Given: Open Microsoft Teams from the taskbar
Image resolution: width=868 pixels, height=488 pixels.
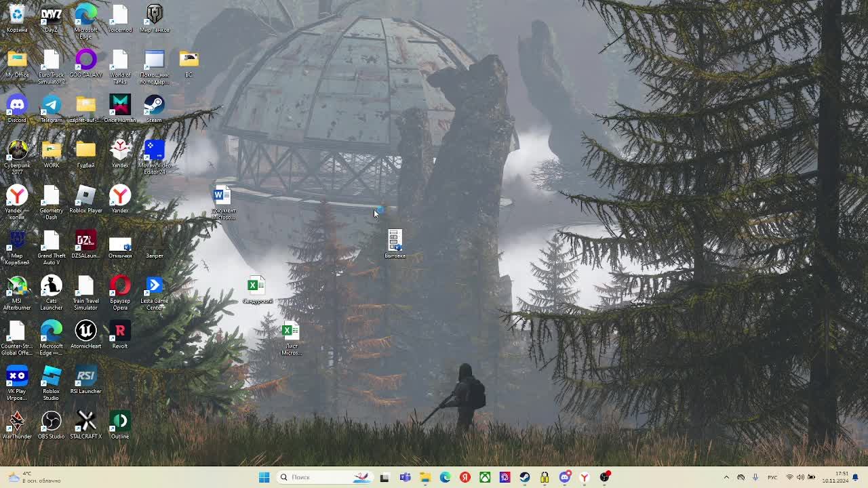Looking at the screenshot, I should point(405,477).
